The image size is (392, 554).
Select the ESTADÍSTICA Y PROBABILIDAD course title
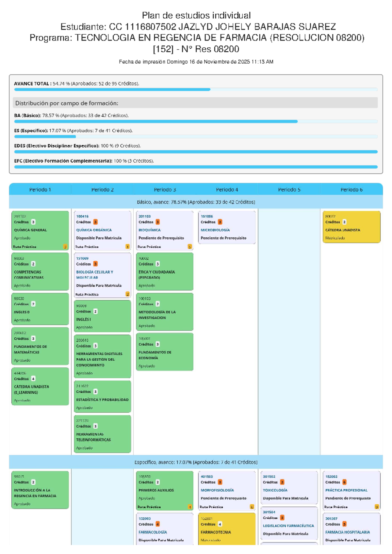[x=102, y=399]
